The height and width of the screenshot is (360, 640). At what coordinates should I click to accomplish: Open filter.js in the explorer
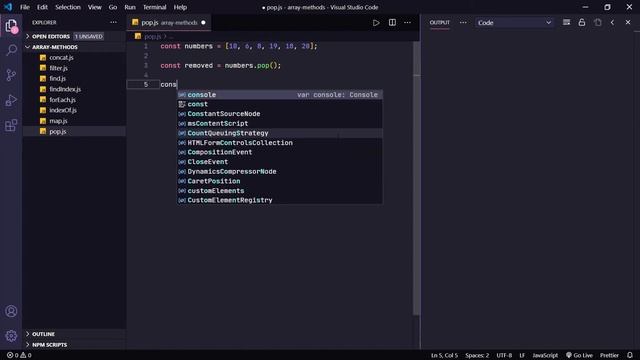(x=74, y=68)
